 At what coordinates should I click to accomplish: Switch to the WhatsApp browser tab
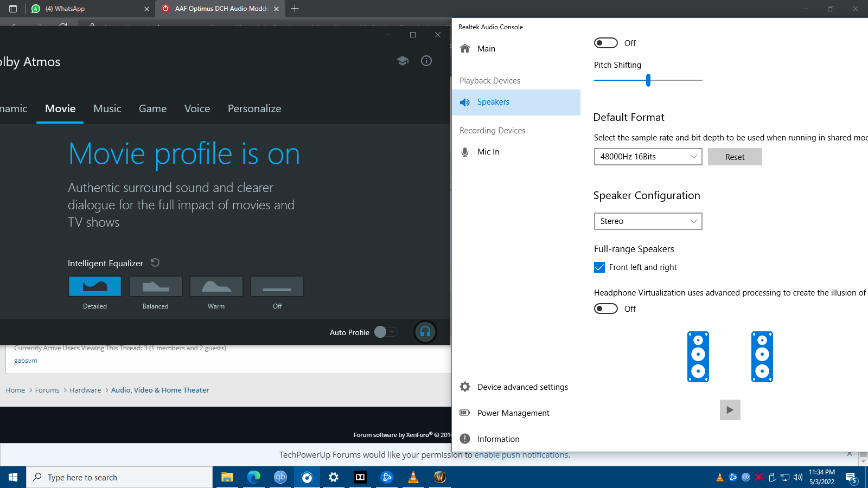(x=90, y=9)
